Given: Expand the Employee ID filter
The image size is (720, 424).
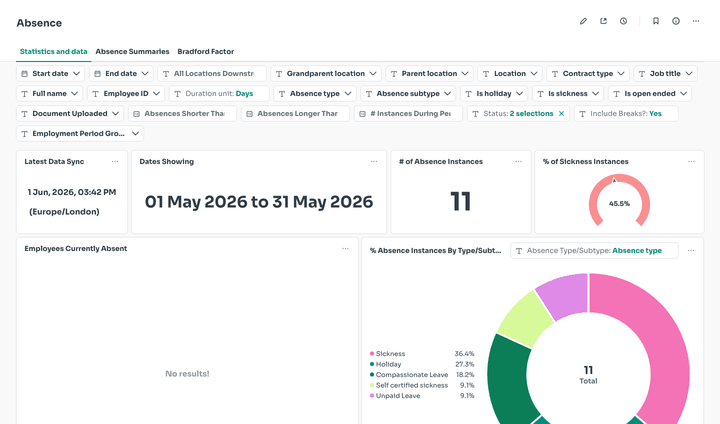Looking at the screenshot, I should [126, 94].
